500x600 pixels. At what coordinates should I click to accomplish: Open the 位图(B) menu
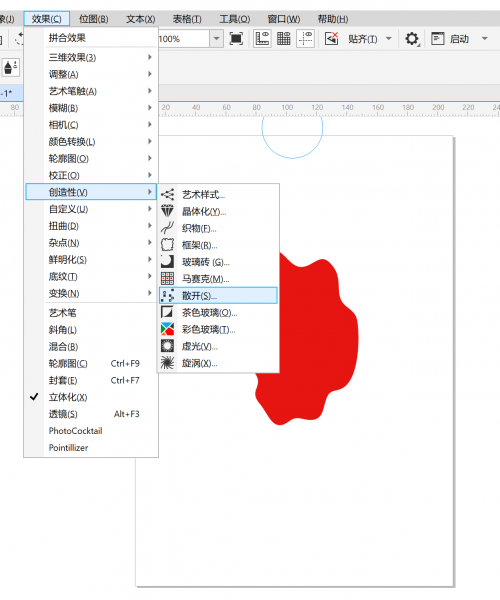pyautogui.click(x=94, y=19)
